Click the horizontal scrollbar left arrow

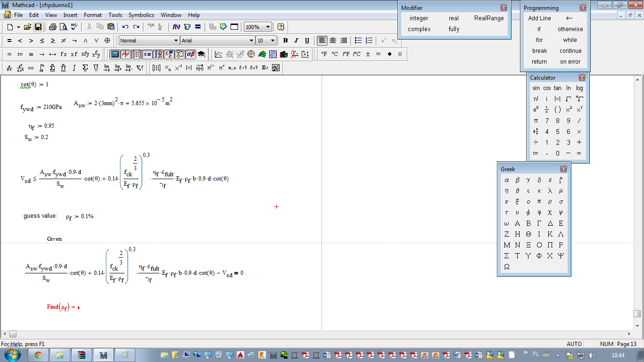[4, 334]
